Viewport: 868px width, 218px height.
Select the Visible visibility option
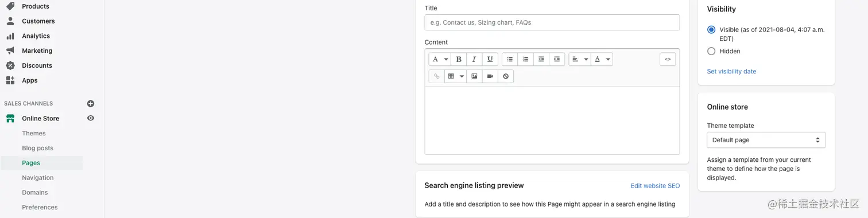(711, 30)
